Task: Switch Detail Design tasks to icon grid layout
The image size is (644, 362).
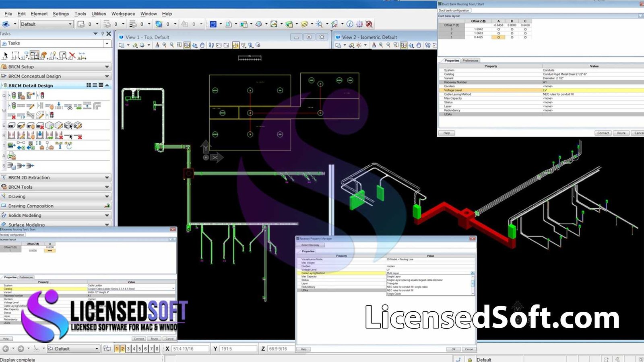Action: 89,85
